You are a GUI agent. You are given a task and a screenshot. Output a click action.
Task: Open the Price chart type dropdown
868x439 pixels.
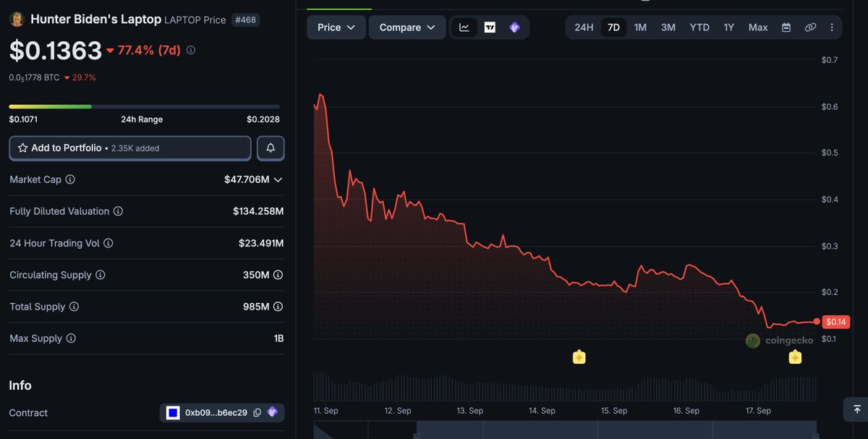(336, 27)
